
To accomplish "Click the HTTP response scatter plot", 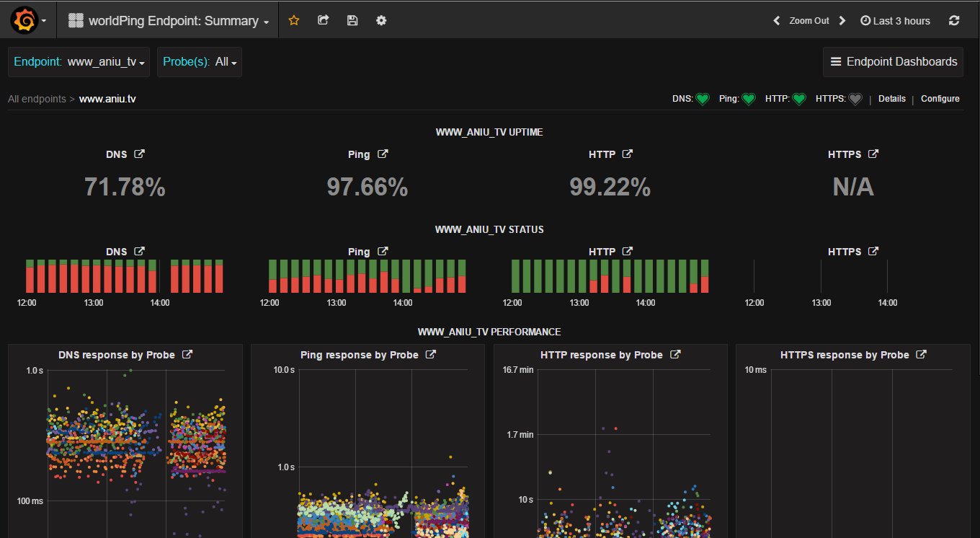I will coord(624,454).
